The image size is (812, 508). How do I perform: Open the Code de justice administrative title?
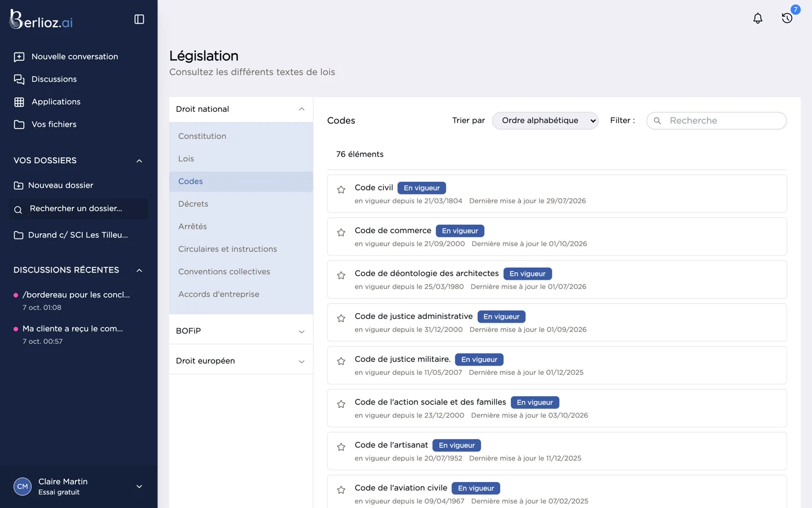click(x=414, y=316)
